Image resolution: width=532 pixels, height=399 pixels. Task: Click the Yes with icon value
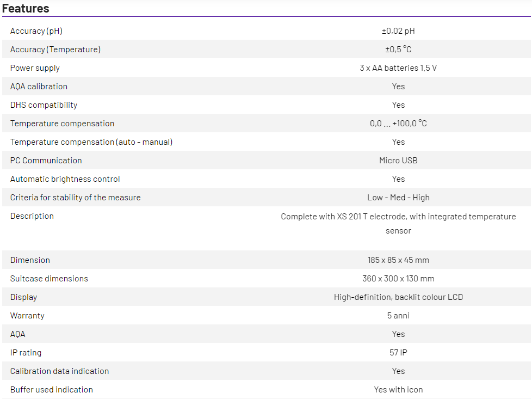(398, 390)
